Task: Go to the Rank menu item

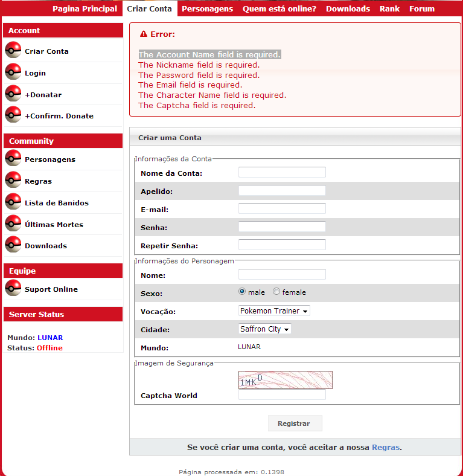Action: pos(389,9)
